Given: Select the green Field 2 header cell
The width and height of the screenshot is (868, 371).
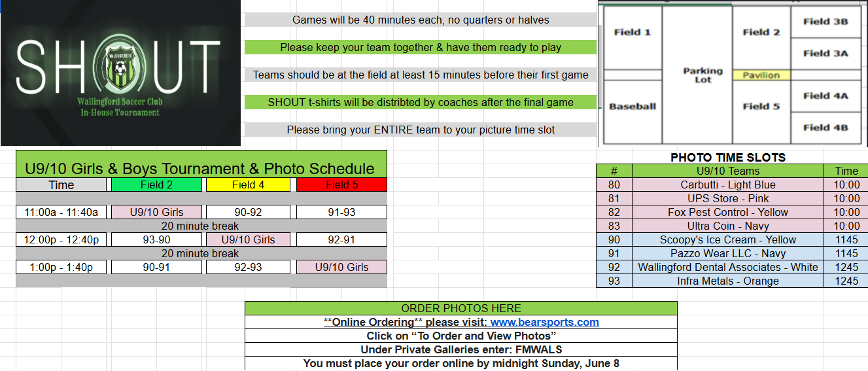Looking at the screenshot, I should click(x=157, y=185).
